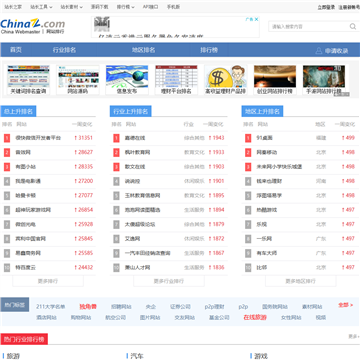Expand the 站长素材 dropdown
Screen dimensions: 360x360
pos(71,7)
